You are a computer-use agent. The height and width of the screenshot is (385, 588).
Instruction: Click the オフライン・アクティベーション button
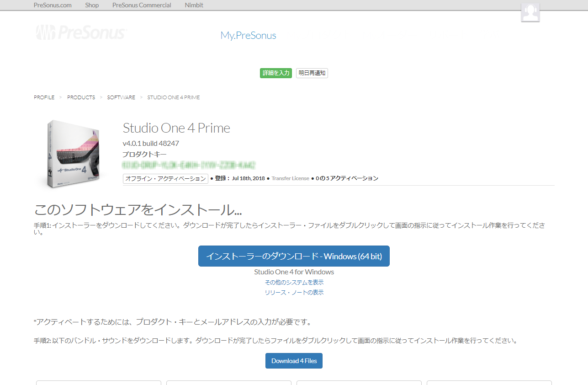click(165, 178)
